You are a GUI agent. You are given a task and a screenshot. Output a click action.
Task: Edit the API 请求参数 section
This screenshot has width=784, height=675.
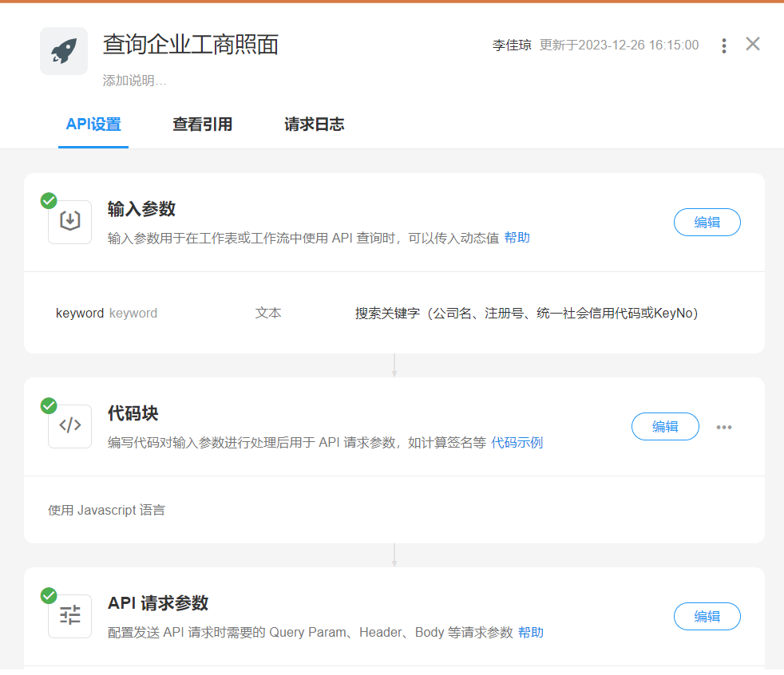[707, 616]
